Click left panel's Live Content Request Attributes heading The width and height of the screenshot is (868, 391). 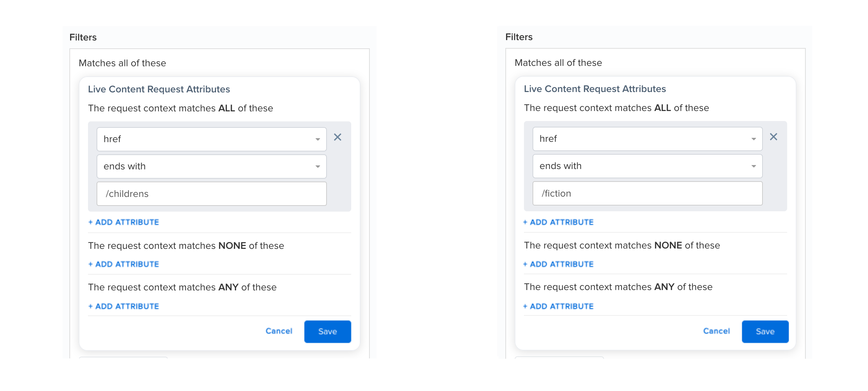(x=159, y=89)
